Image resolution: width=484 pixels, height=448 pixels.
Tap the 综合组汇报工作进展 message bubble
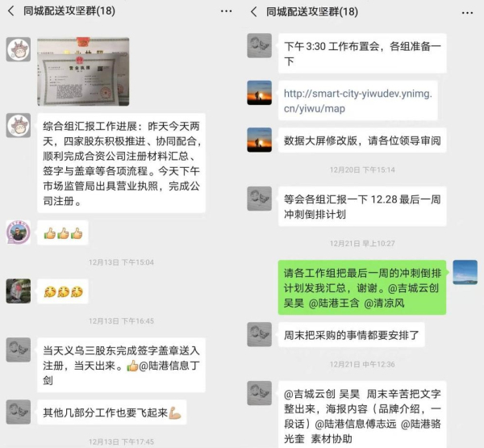[121, 163]
